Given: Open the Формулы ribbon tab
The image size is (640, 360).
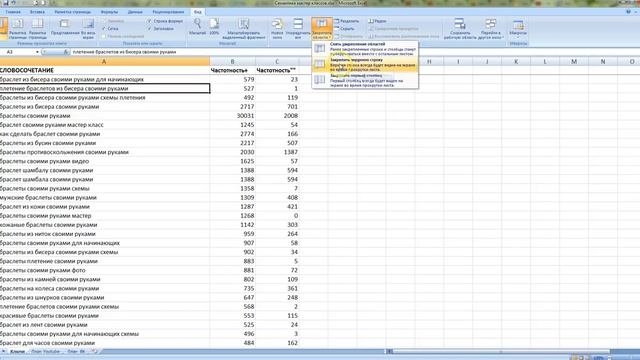Looking at the screenshot, I should coord(109,12).
